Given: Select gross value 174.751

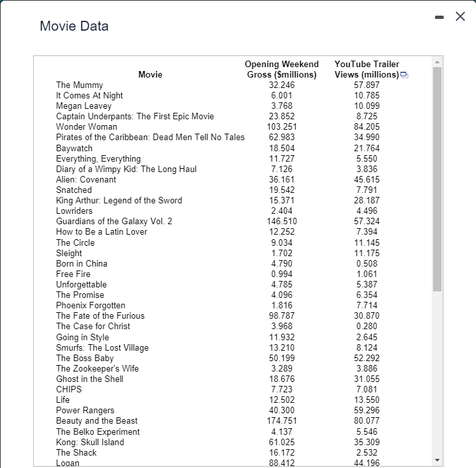Looking at the screenshot, I should point(282,420).
